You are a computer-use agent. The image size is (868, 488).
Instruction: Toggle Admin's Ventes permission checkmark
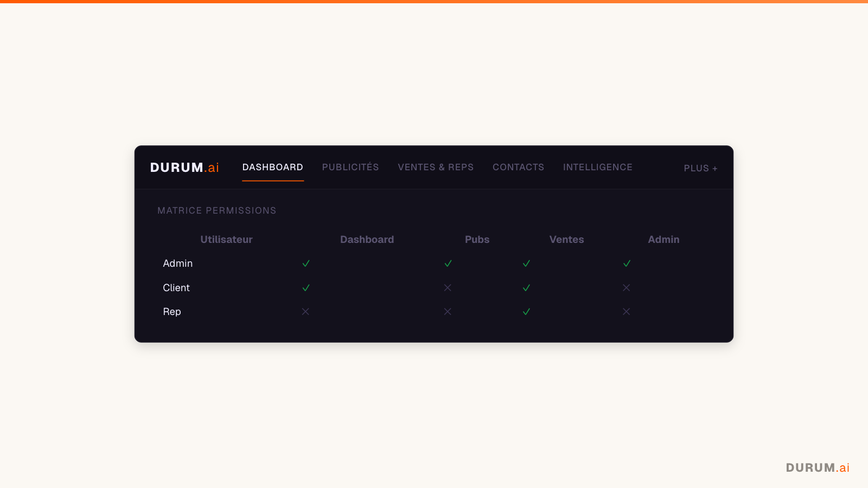click(x=526, y=264)
